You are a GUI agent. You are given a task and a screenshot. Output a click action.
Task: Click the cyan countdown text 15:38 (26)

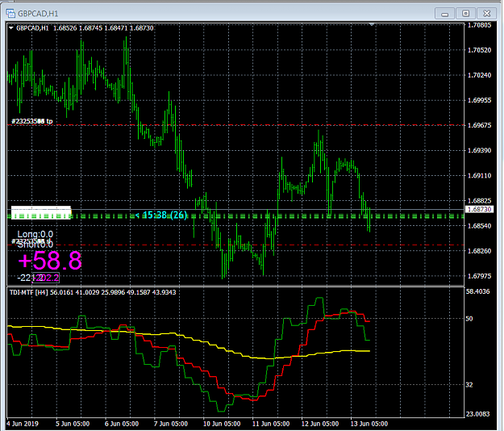pyautogui.click(x=161, y=215)
